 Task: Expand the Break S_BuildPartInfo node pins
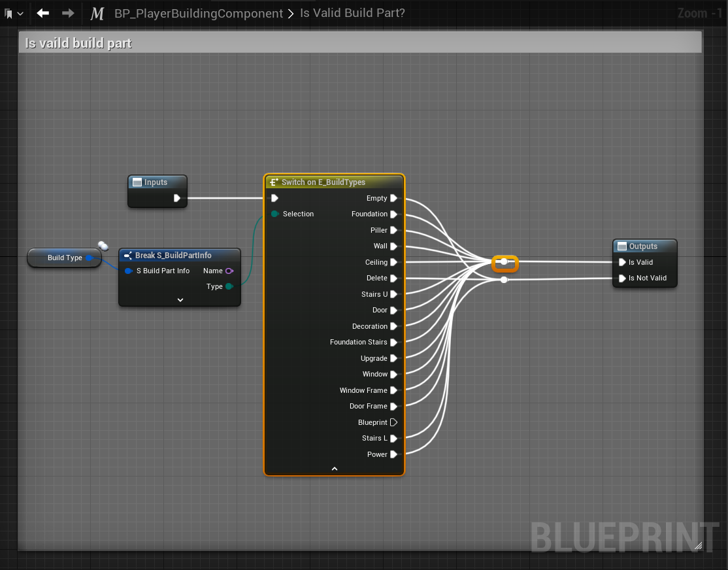click(x=180, y=300)
